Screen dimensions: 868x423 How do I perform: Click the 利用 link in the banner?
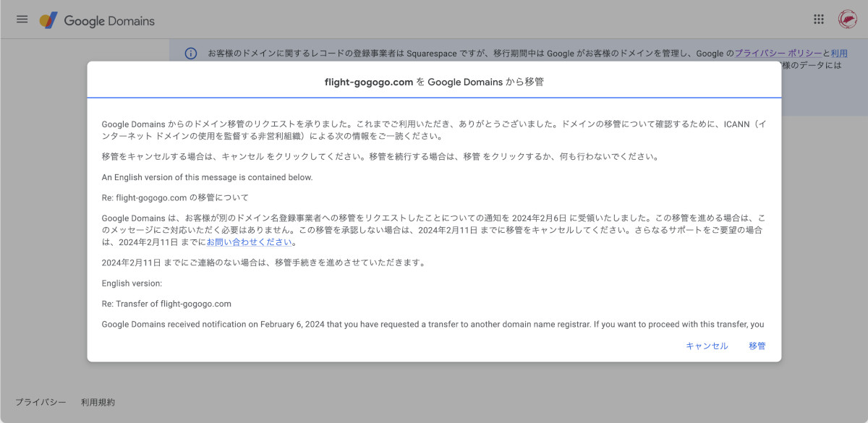[839, 54]
